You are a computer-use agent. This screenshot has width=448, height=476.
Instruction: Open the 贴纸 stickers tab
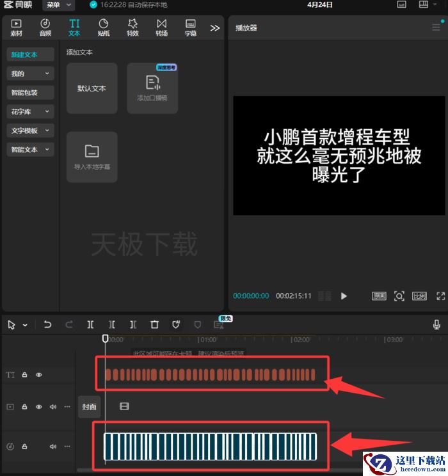(x=104, y=28)
